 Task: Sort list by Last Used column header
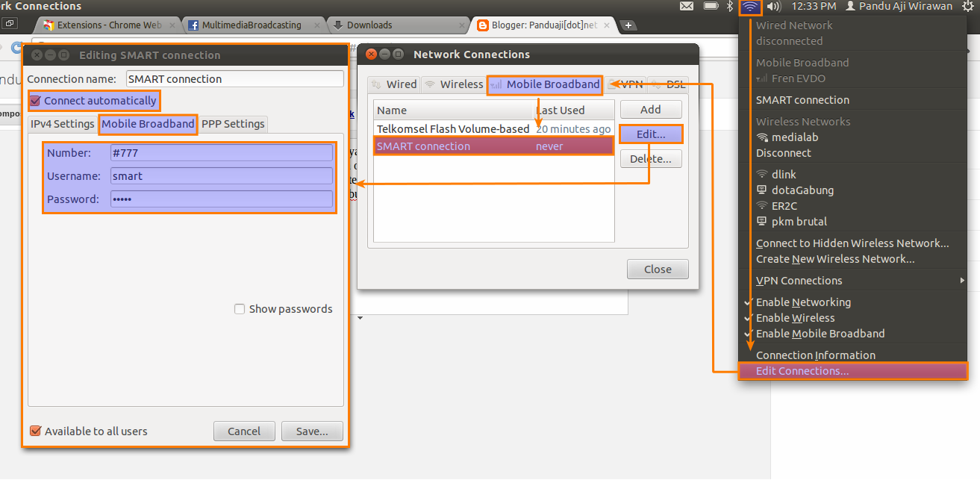pos(573,110)
